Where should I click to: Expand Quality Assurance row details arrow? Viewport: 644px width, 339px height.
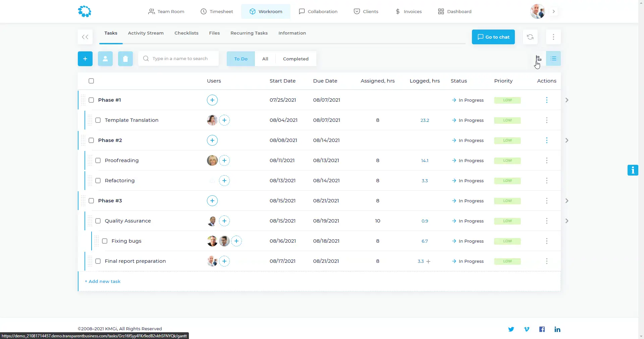pos(567,221)
